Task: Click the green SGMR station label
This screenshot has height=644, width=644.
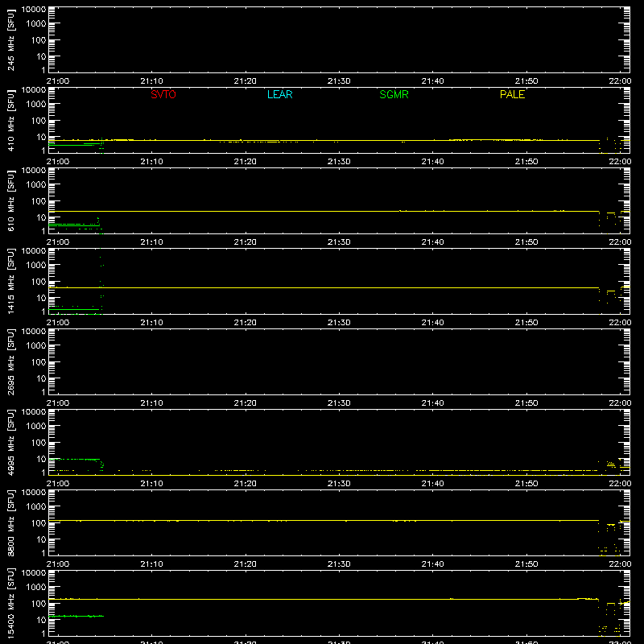Action: coord(394,94)
